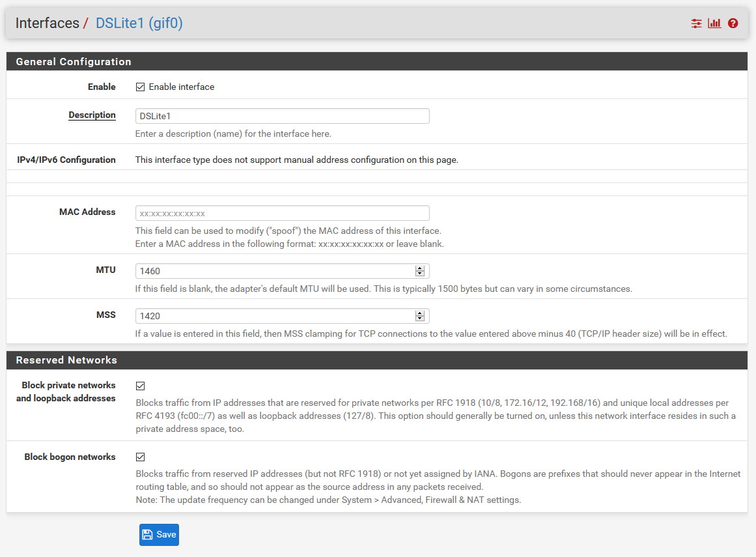Open the help question mark icon
Screen dimensions: 756x557
point(733,23)
